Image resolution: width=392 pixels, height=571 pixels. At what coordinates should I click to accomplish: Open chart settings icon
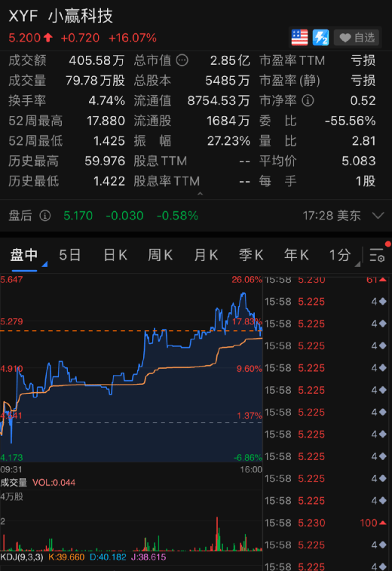click(377, 255)
